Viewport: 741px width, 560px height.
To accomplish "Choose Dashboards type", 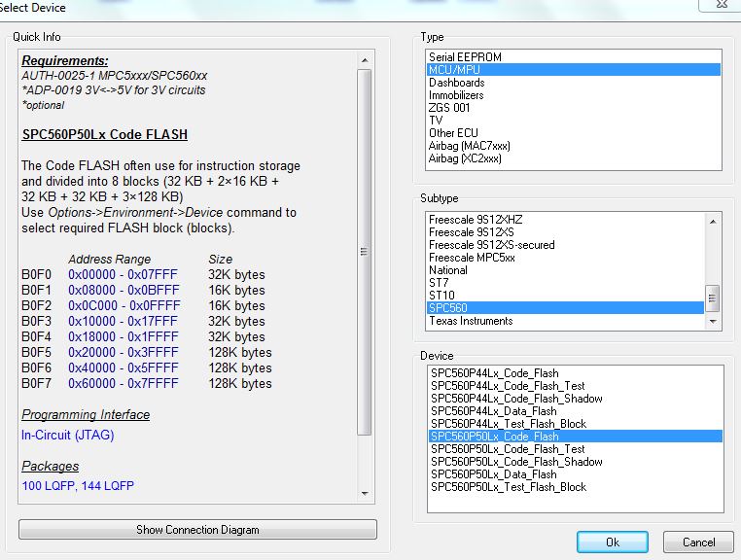I will coord(573,83).
